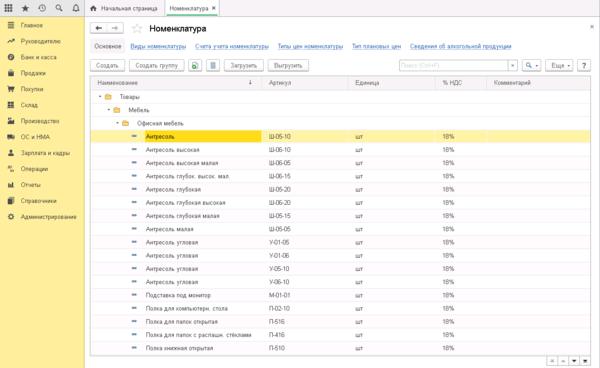Click the Выгрузить button
This screenshot has height=368, width=600.
click(288, 65)
